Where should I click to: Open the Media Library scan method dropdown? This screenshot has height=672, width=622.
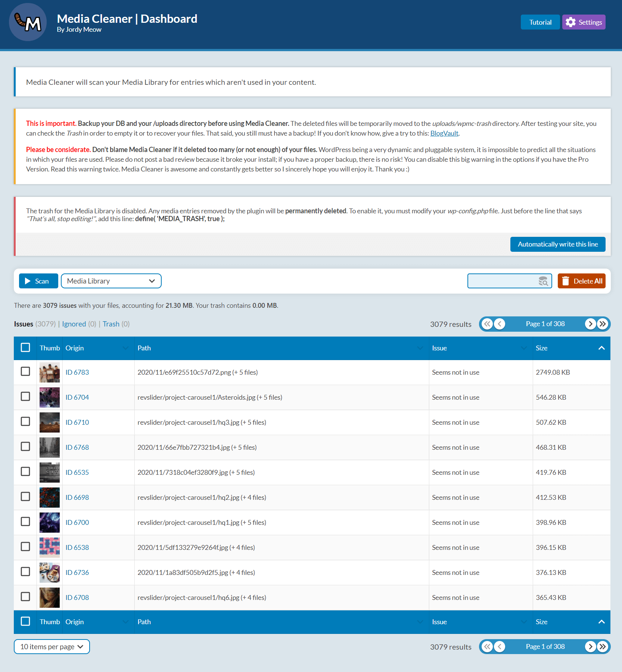click(111, 281)
